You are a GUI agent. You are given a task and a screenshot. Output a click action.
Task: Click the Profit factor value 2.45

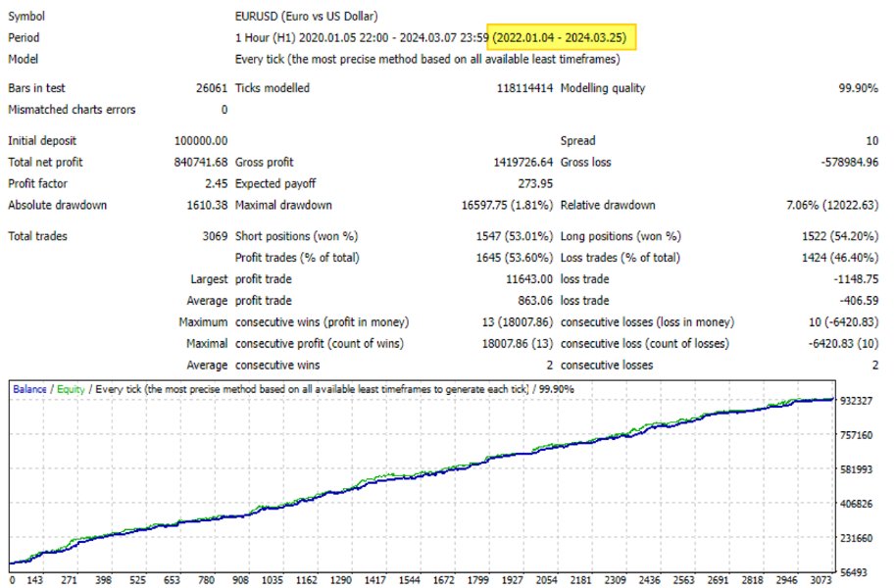click(217, 183)
